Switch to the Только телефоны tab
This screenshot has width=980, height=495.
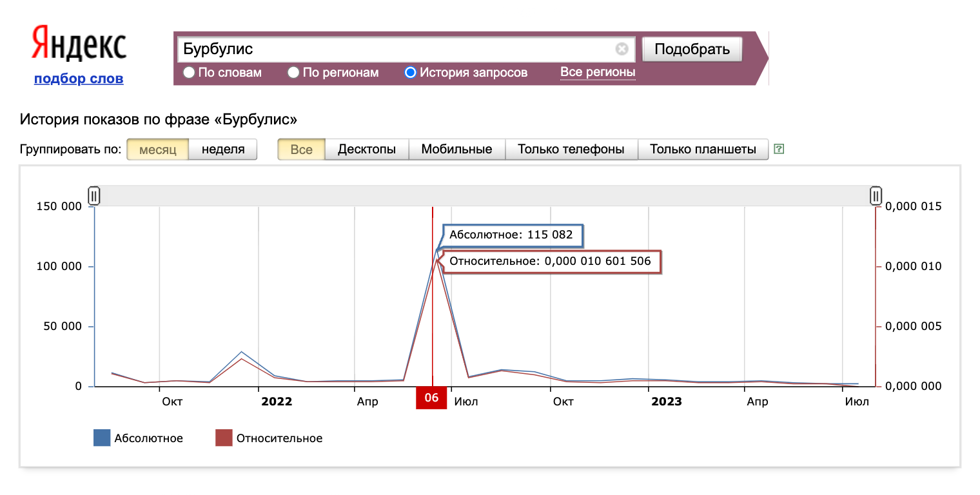click(571, 150)
